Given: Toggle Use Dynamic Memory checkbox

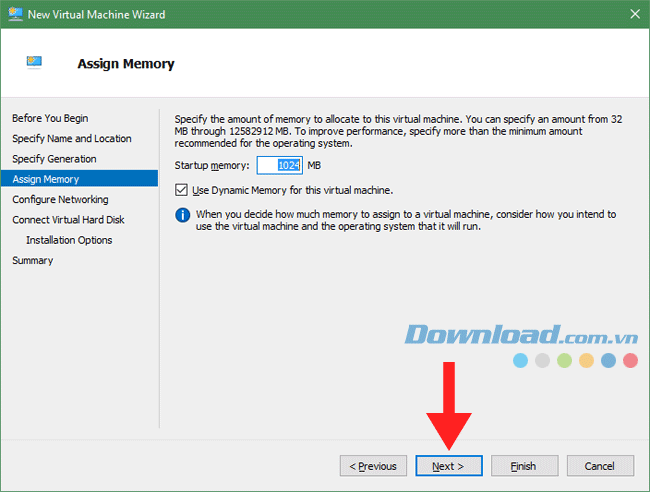Looking at the screenshot, I should click(181, 189).
